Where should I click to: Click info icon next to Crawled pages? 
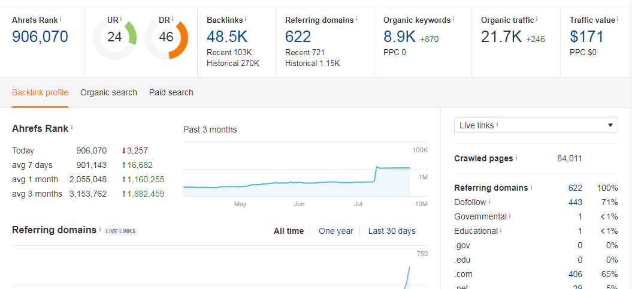click(516, 158)
